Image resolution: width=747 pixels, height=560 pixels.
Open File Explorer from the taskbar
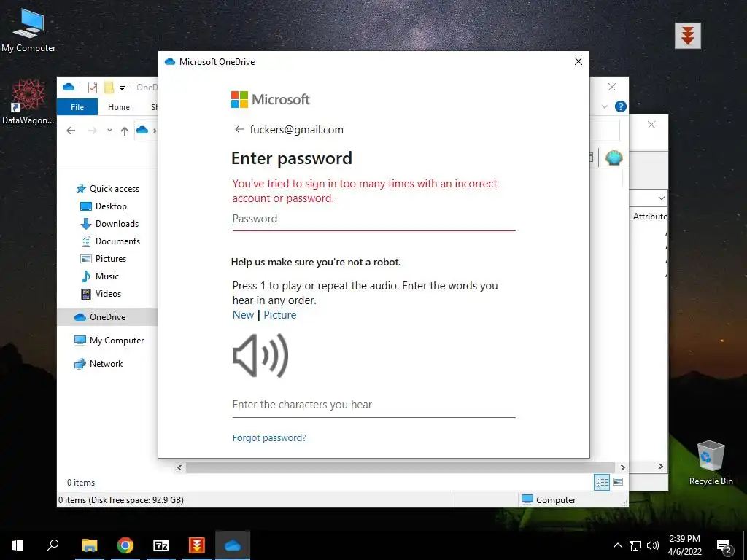(x=89, y=545)
